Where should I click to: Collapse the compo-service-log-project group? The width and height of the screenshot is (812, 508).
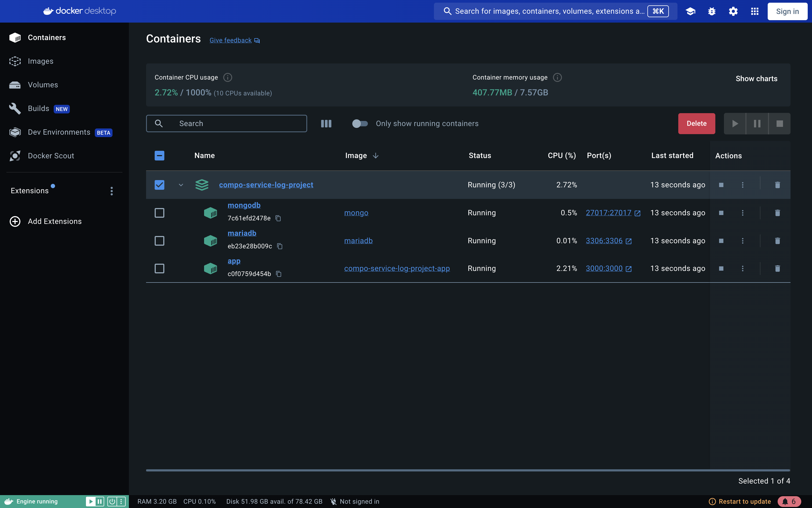click(x=181, y=185)
